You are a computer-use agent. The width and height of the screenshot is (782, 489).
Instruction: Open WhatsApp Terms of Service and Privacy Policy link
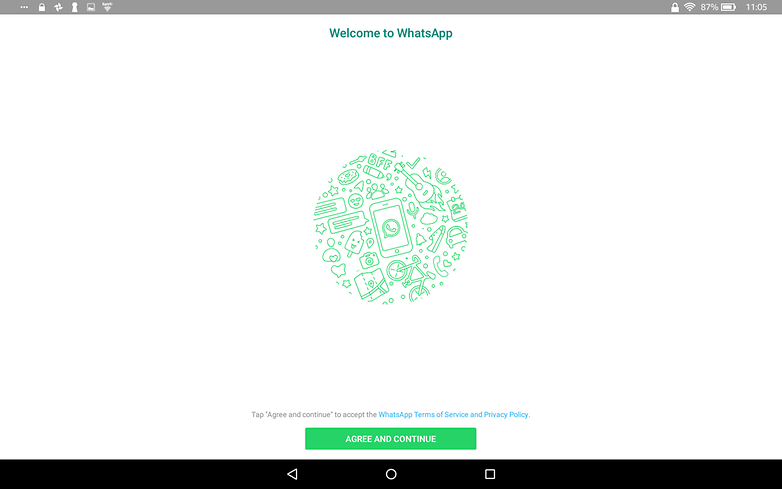(x=453, y=414)
